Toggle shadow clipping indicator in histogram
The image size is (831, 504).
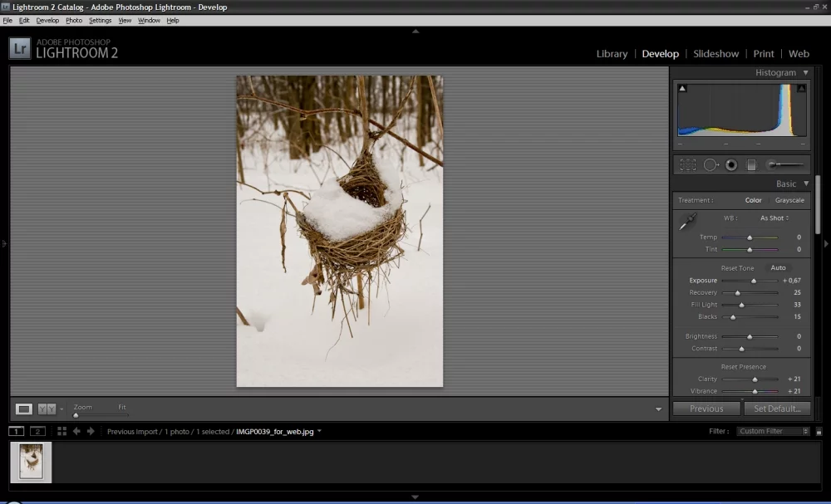pyautogui.click(x=683, y=88)
